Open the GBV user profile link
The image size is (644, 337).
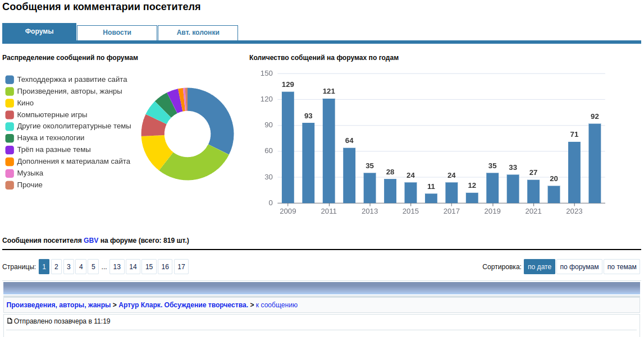click(91, 241)
